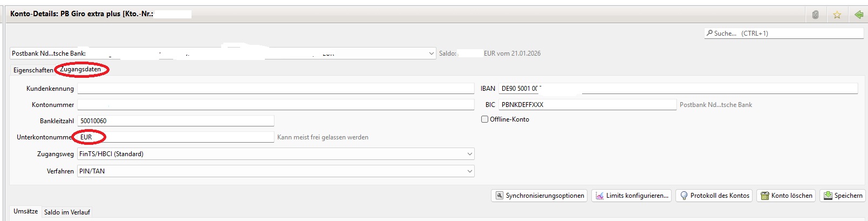868x221 pixels.
Task: Click the star bookmark icon
Action: pos(837,15)
